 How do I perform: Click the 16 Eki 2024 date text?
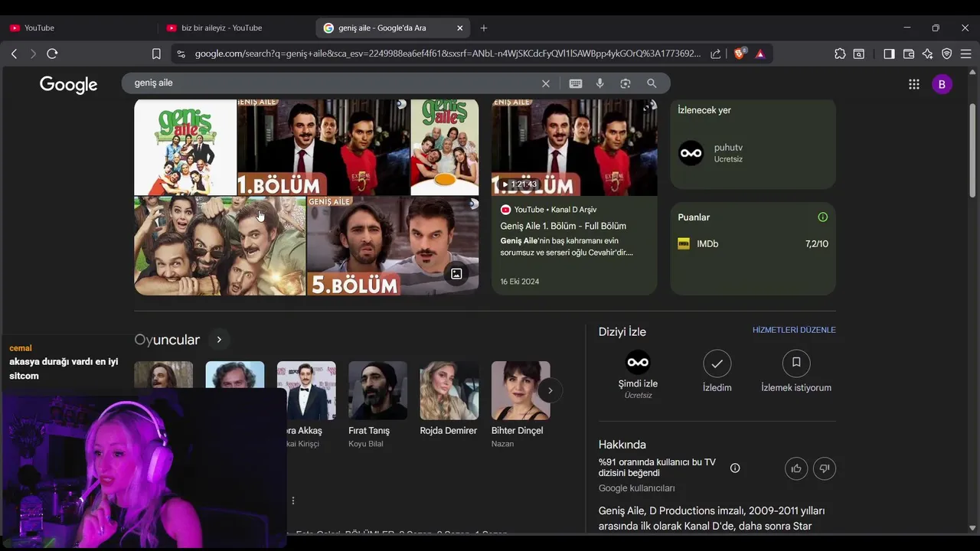pos(520,282)
